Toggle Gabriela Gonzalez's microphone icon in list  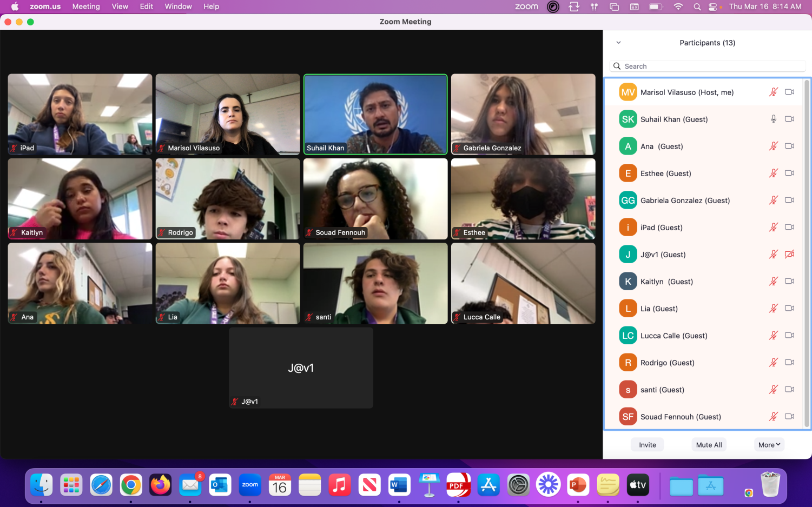(774, 200)
